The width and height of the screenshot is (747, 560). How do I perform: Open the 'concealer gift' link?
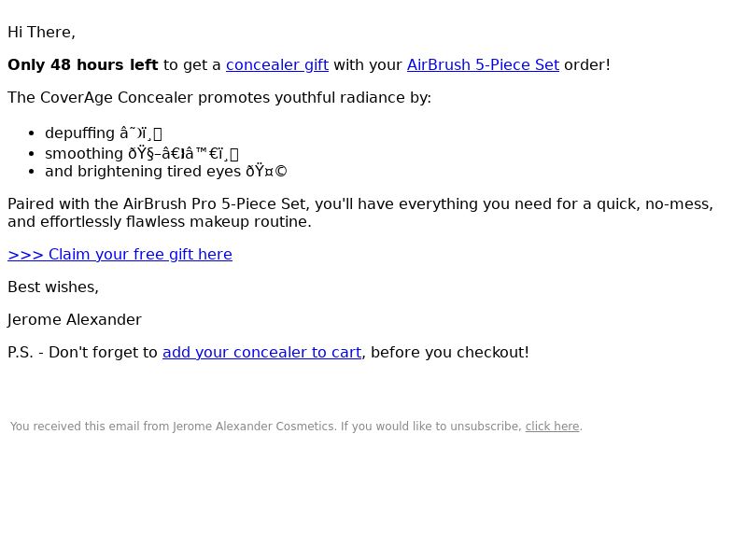[x=277, y=64]
